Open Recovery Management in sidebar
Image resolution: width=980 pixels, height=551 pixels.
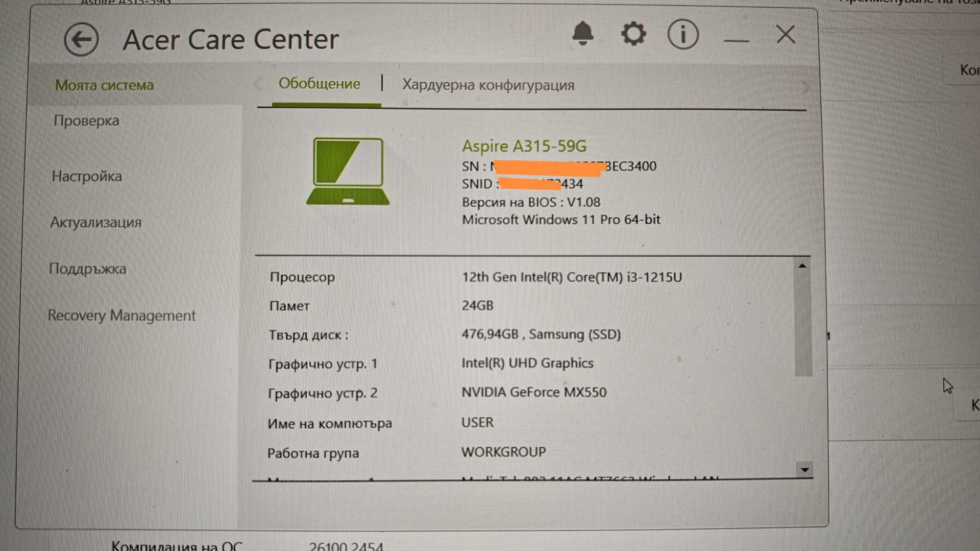[122, 315]
